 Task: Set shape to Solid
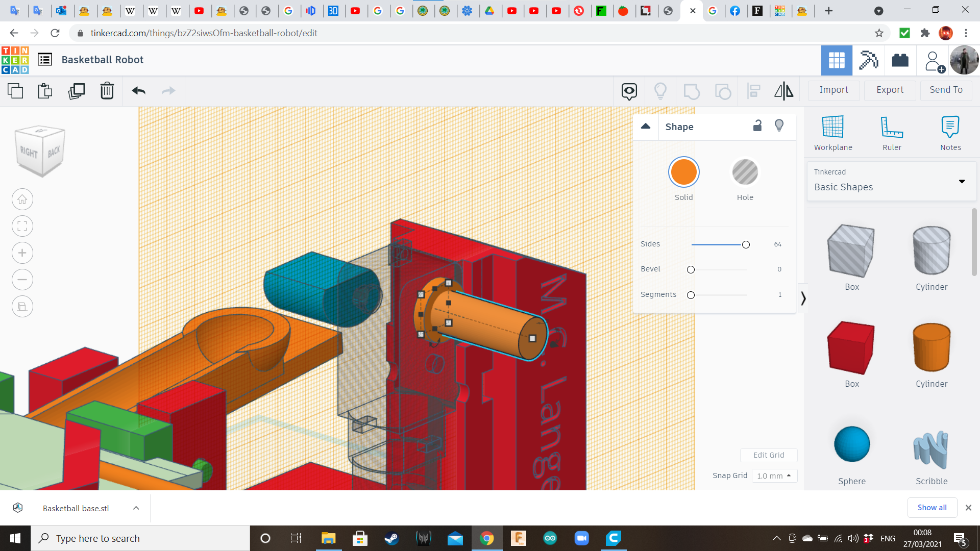click(683, 172)
